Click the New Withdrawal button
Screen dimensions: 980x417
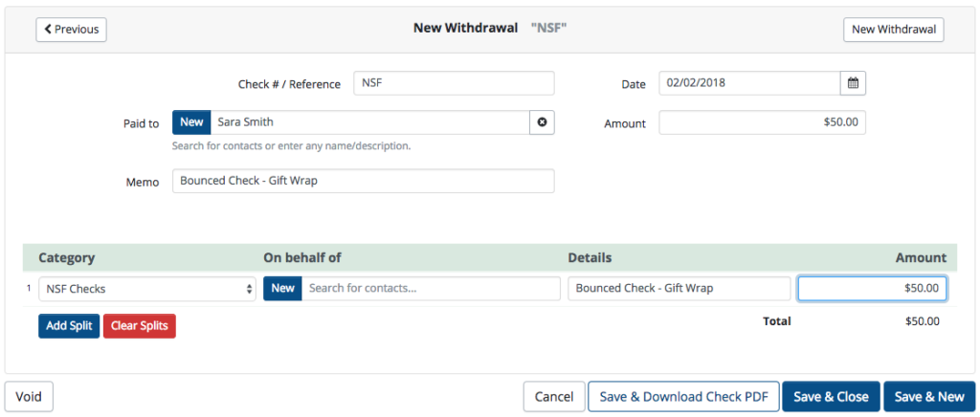[x=893, y=30]
